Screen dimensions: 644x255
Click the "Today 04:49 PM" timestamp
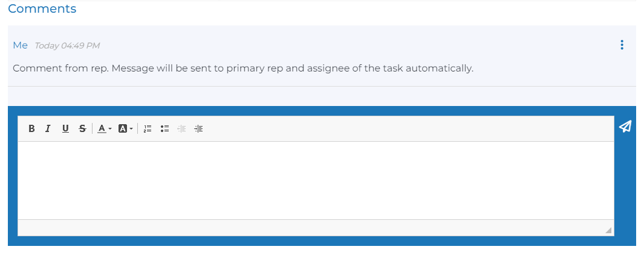coord(67,45)
